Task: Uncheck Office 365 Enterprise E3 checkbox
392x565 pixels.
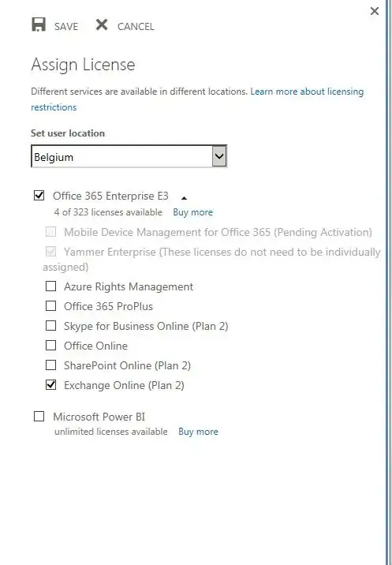Action: (39, 196)
